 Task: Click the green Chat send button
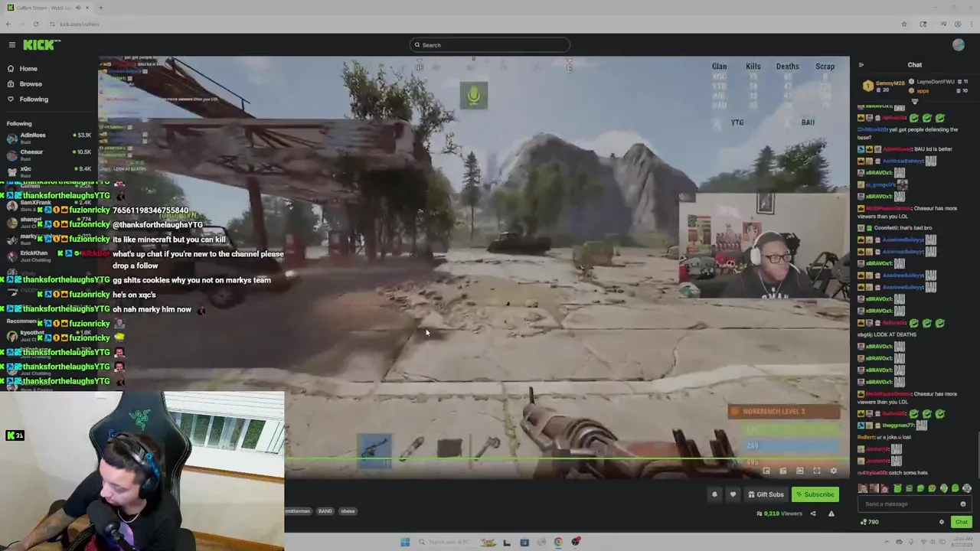(961, 522)
